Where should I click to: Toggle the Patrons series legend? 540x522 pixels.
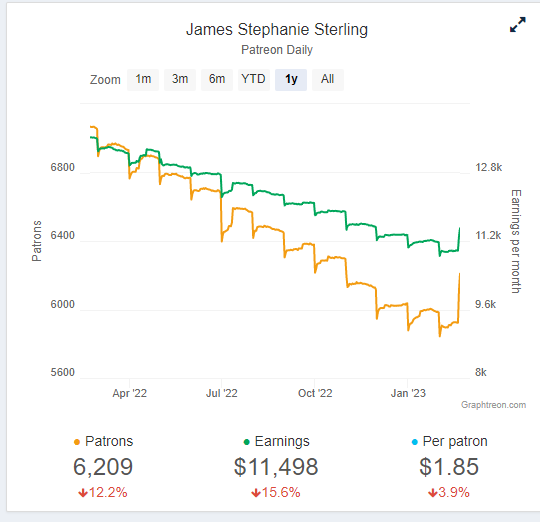pos(103,441)
